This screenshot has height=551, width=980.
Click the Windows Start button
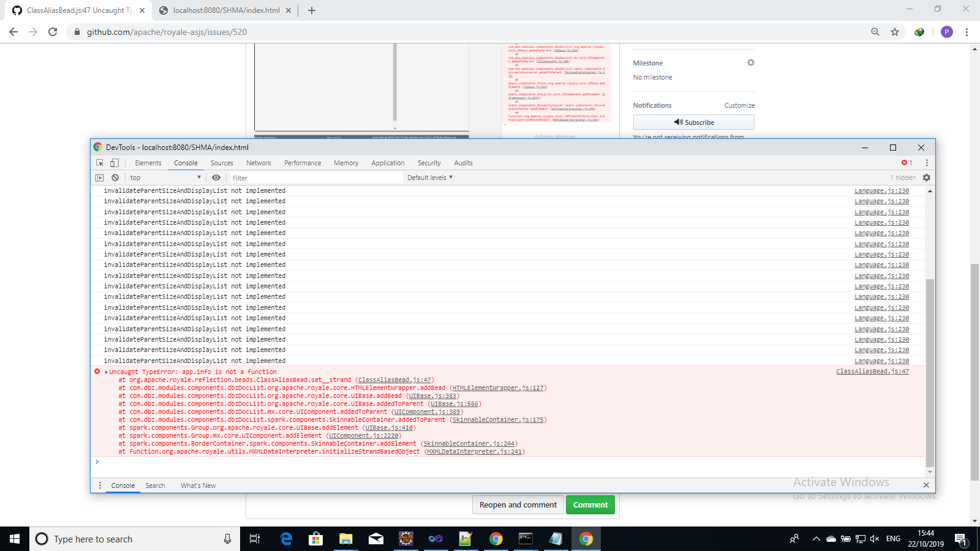[x=13, y=539]
